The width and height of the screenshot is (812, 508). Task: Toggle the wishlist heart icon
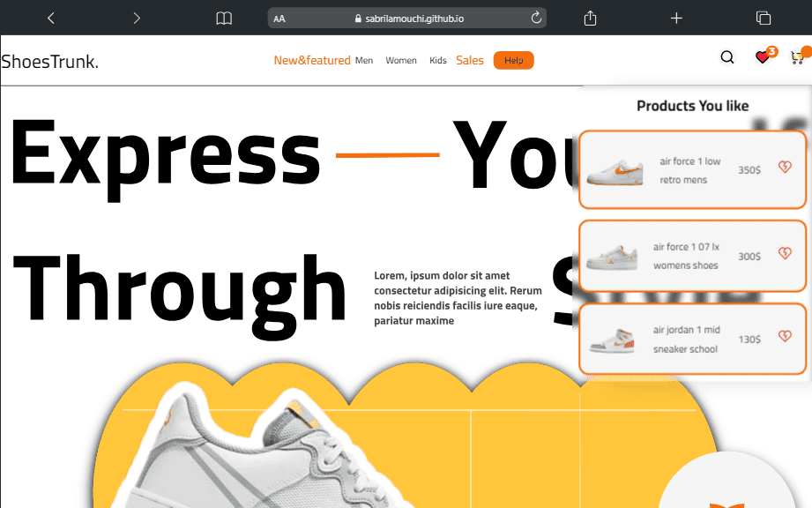(762, 57)
